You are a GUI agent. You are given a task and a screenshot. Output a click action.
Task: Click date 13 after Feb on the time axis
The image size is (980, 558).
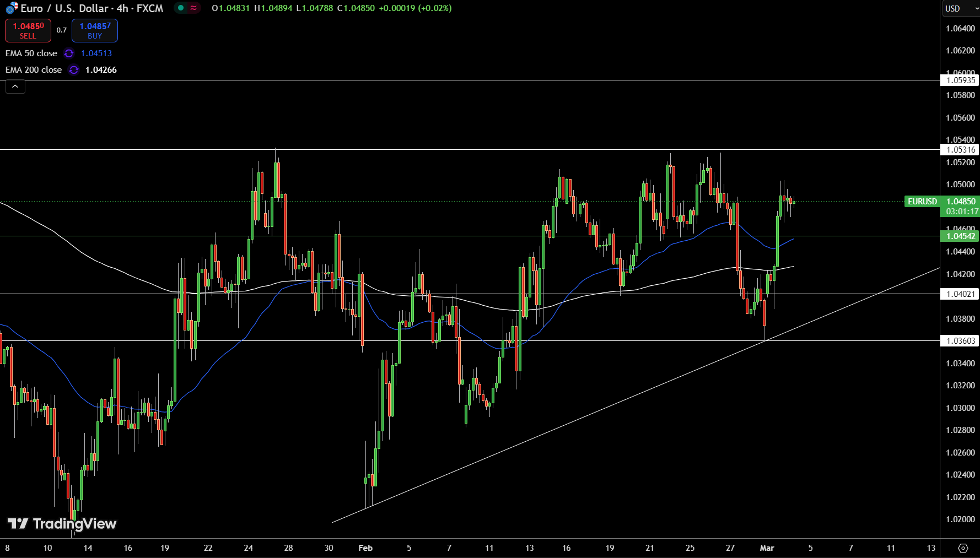529,548
